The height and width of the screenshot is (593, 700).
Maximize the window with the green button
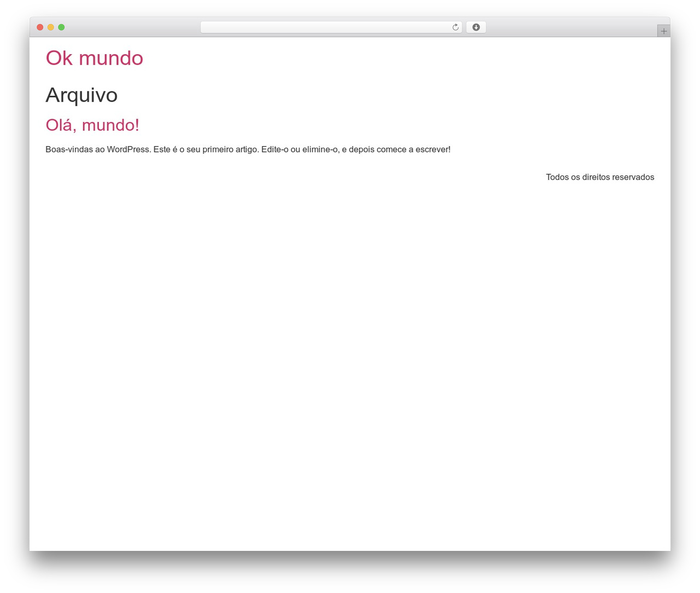(61, 27)
